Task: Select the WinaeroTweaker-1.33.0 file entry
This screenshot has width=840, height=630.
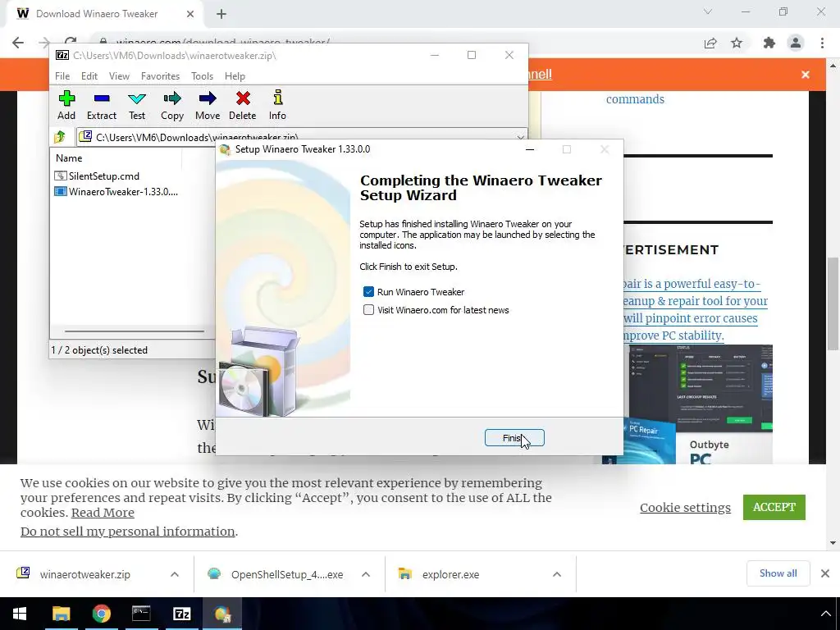Action: [x=116, y=191]
